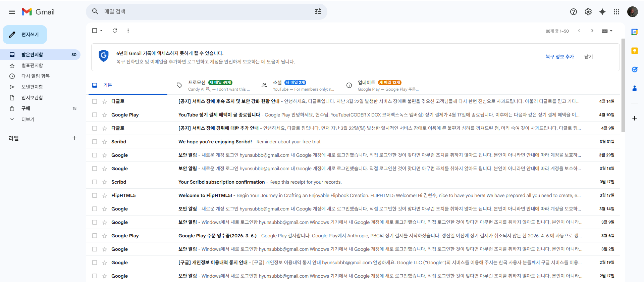Star the Scribd subscription confirmation email
Screen dimensions: 644x282
point(105,182)
